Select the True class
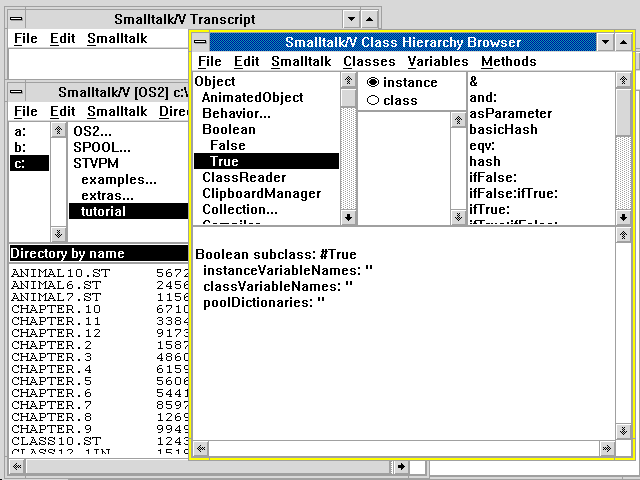This screenshot has height=480, width=640. click(266, 161)
